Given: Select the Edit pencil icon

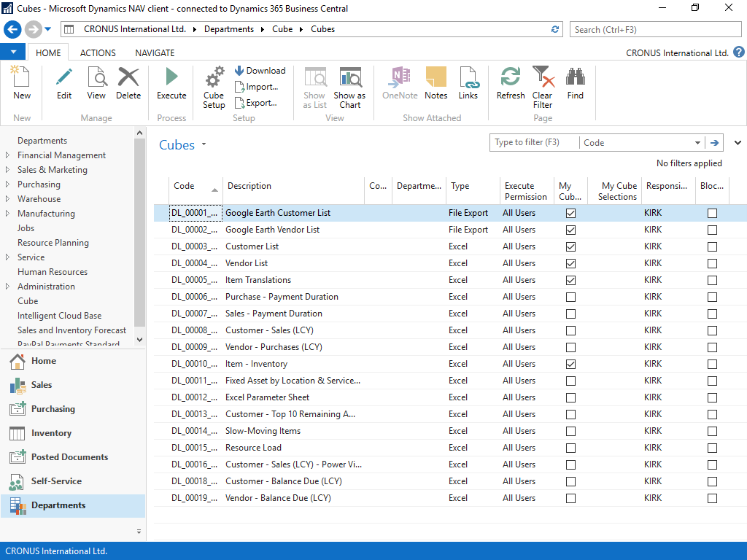Looking at the screenshot, I should point(64,83).
